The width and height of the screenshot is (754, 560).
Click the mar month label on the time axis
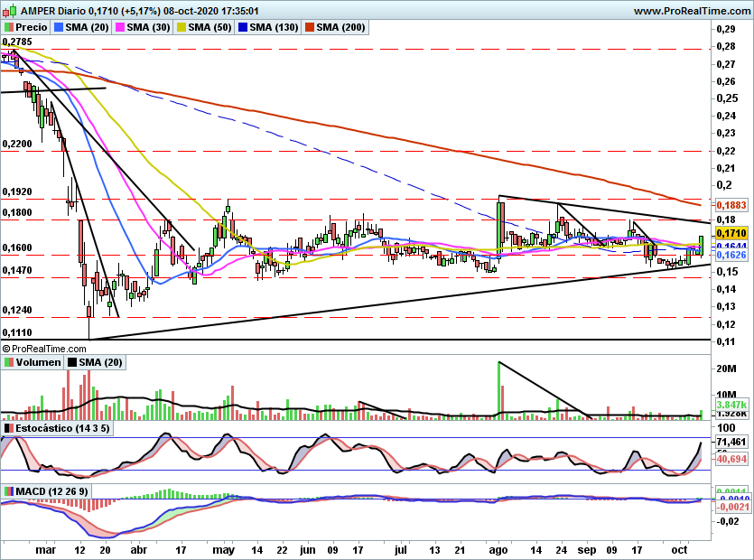coord(46,550)
